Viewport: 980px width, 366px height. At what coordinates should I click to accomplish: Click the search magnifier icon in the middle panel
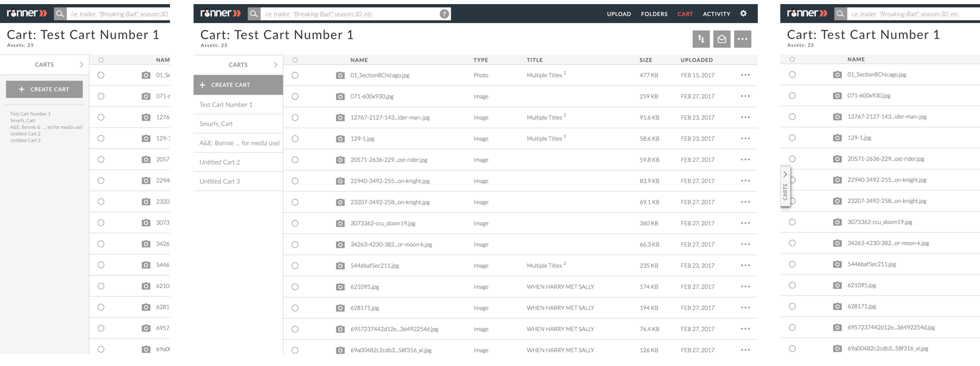tap(253, 14)
